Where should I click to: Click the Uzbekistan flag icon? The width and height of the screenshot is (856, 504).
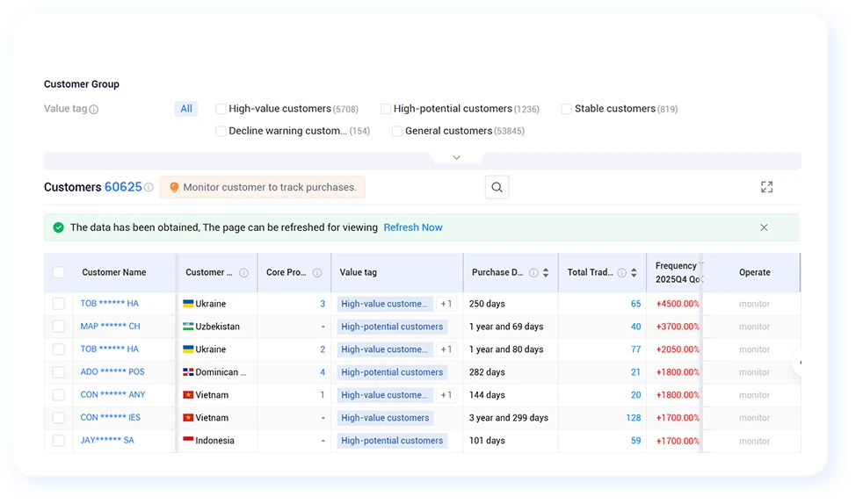[x=188, y=326]
